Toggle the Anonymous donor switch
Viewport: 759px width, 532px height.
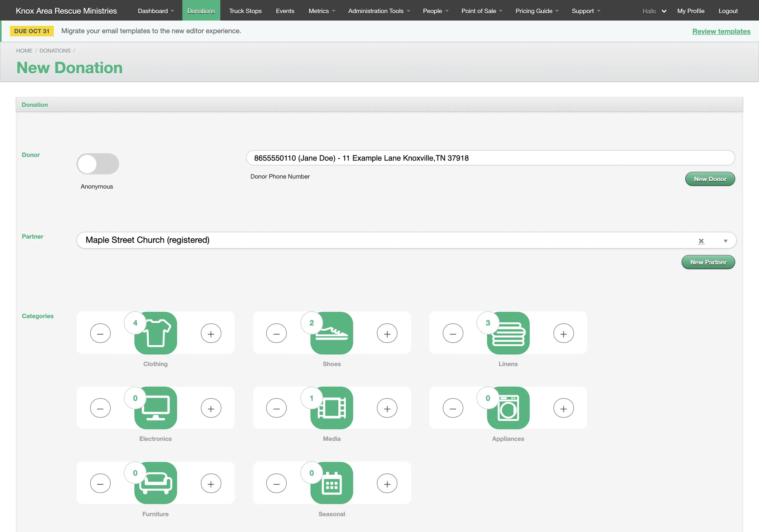98,163
